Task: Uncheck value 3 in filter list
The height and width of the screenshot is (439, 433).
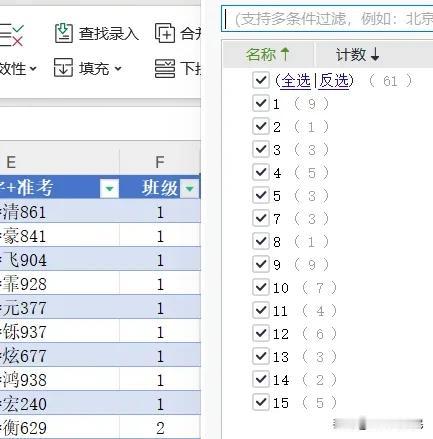Action: coord(261,149)
